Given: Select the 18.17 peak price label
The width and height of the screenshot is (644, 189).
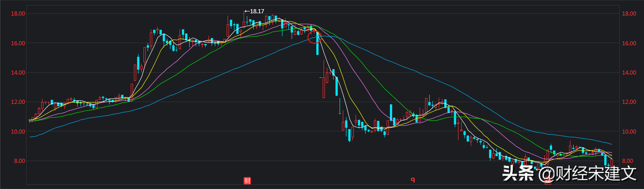Looking at the screenshot, I should 255,11.
